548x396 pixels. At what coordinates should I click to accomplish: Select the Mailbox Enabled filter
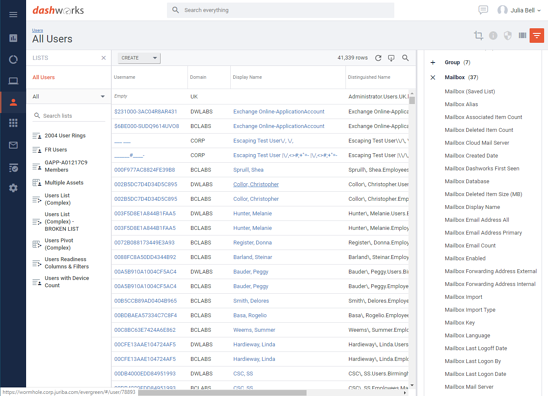point(465,258)
